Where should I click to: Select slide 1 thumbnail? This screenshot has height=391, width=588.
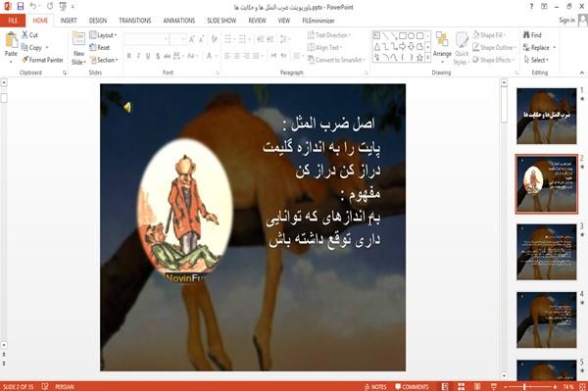547,116
